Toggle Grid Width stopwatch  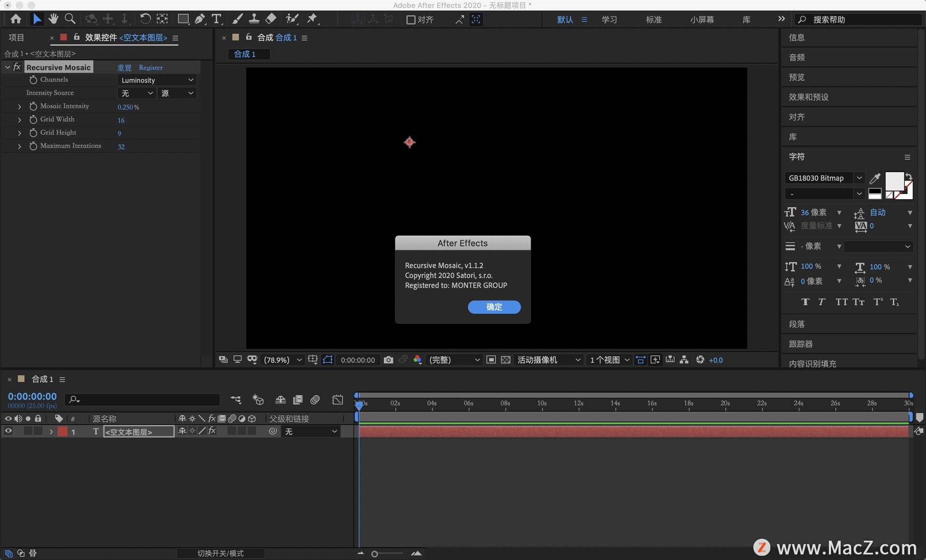coord(33,119)
